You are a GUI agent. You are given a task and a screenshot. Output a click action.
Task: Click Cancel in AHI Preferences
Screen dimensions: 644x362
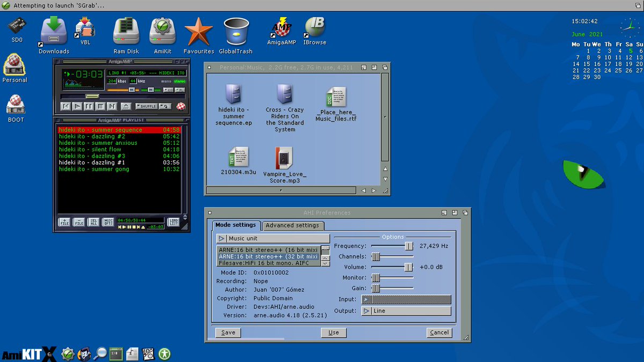pos(439,333)
